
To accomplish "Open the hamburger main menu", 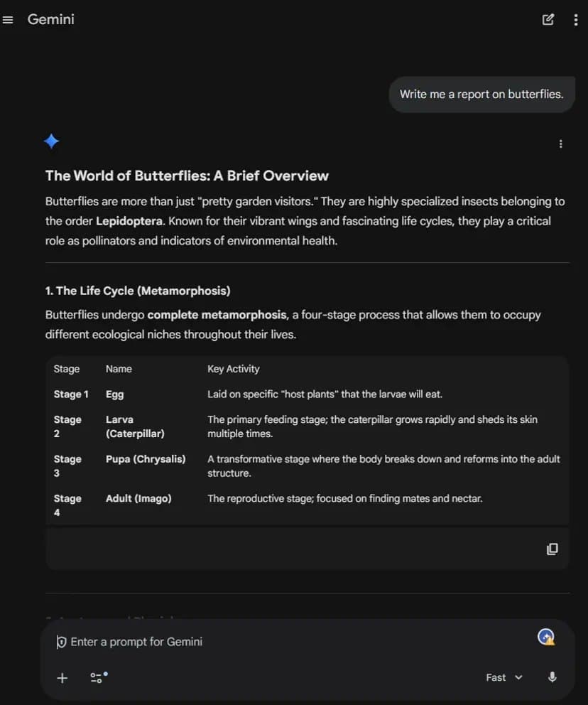I will pos(9,20).
